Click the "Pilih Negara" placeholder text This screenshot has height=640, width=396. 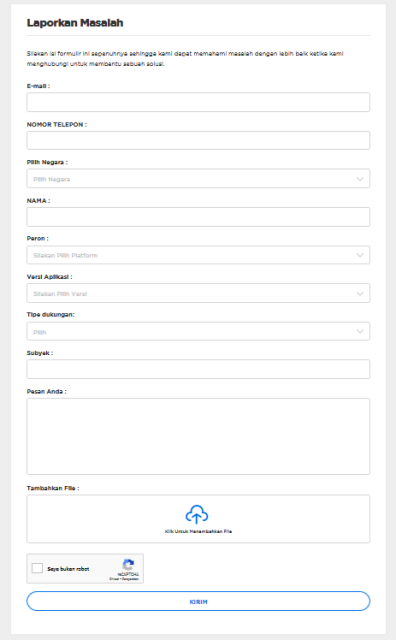52,179
